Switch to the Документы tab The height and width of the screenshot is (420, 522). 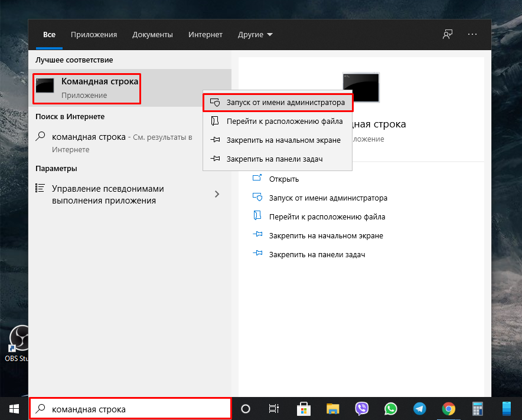click(x=152, y=35)
